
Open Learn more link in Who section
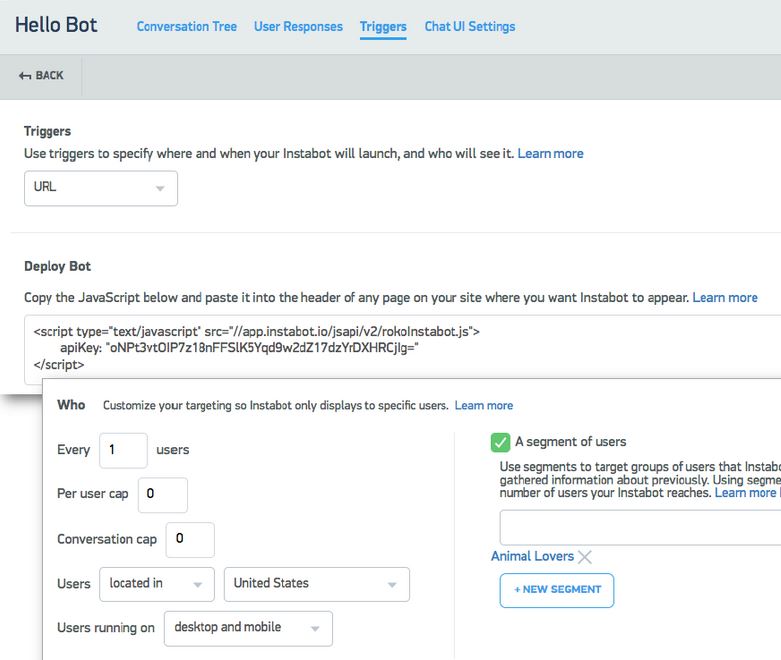point(484,405)
